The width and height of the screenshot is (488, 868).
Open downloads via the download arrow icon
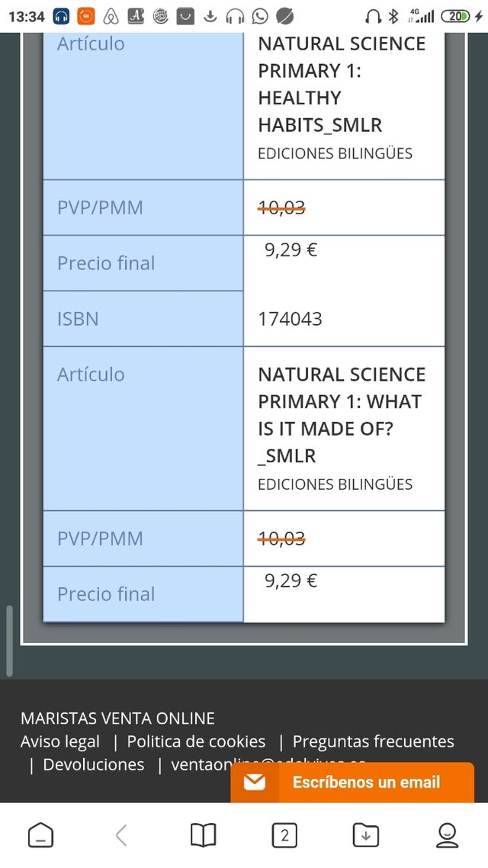click(365, 834)
